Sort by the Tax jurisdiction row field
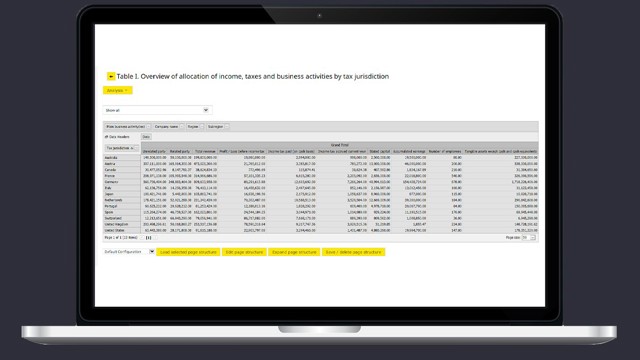 click(122, 148)
